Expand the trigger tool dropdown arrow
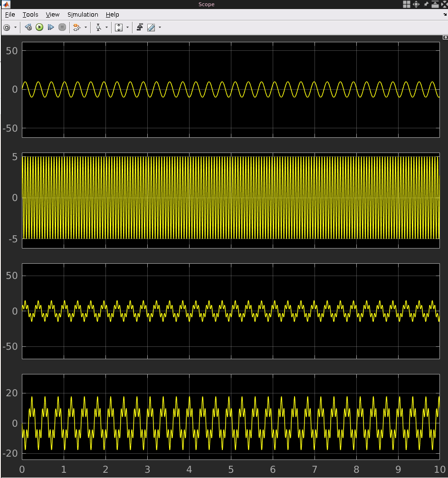This screenshot has width=448, height=478. pos(106,28)
